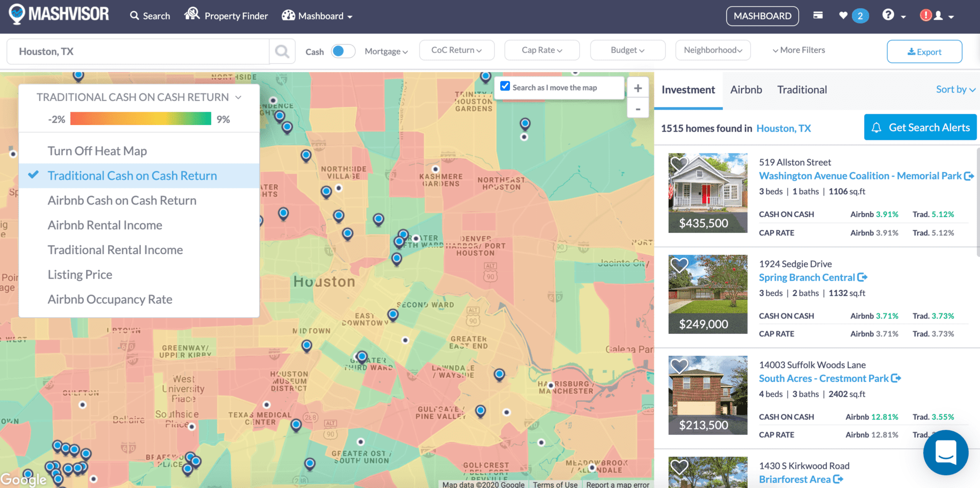Open the Sort by dropdown
The width and height of the screenshot is (980, 488).
point(955,89)
